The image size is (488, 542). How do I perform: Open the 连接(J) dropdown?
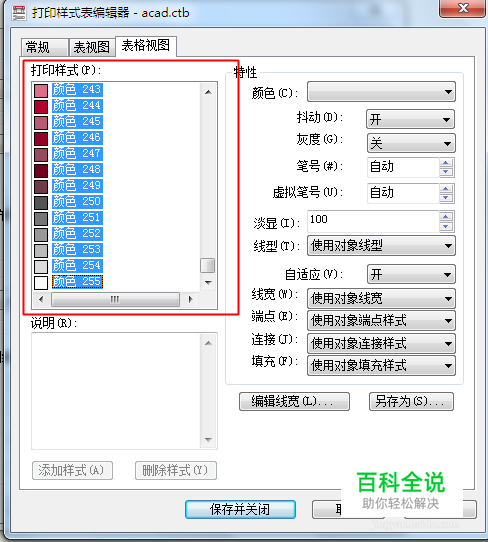click(381, 344)
